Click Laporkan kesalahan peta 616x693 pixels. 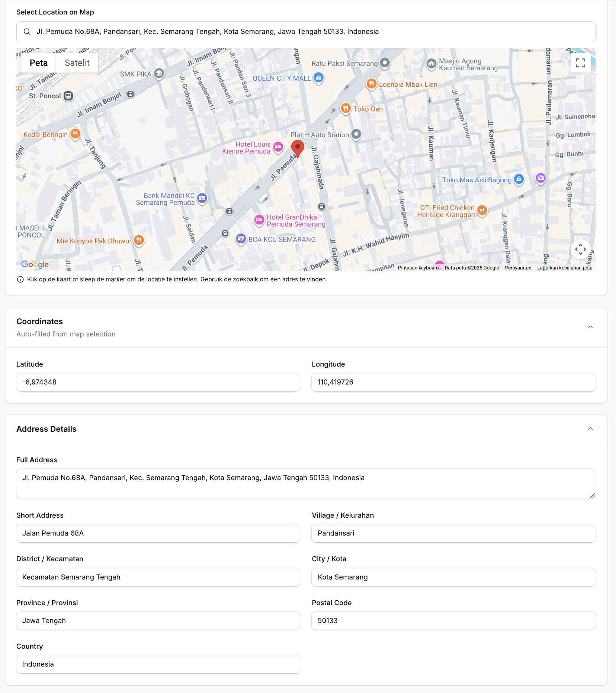click(564, 268)
